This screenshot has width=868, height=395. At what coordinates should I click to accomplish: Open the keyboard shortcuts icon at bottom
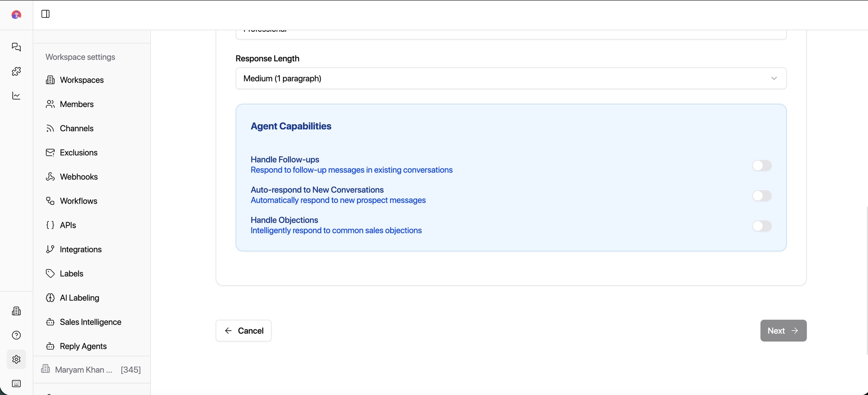click(x=16, y=384)
